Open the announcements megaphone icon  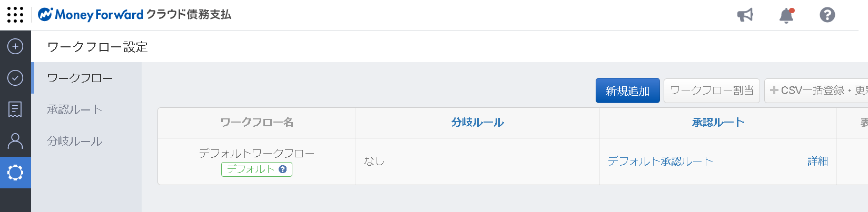pyautogui.click(x=745, y=15)
